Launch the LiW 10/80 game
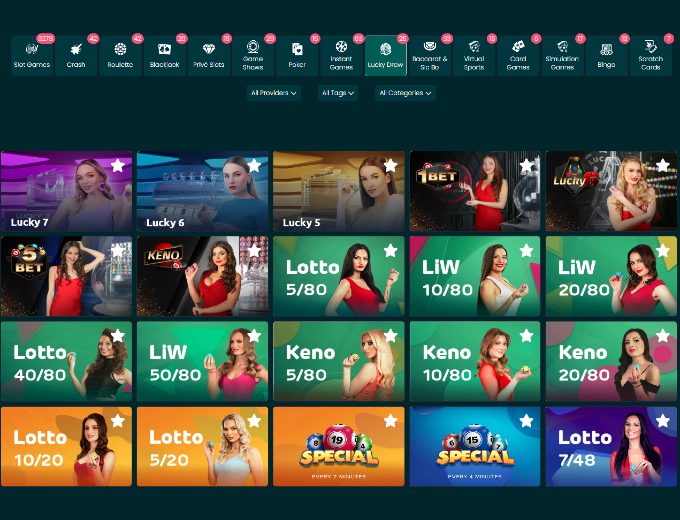The image size is (680, 520). click(x=475, y=276)
